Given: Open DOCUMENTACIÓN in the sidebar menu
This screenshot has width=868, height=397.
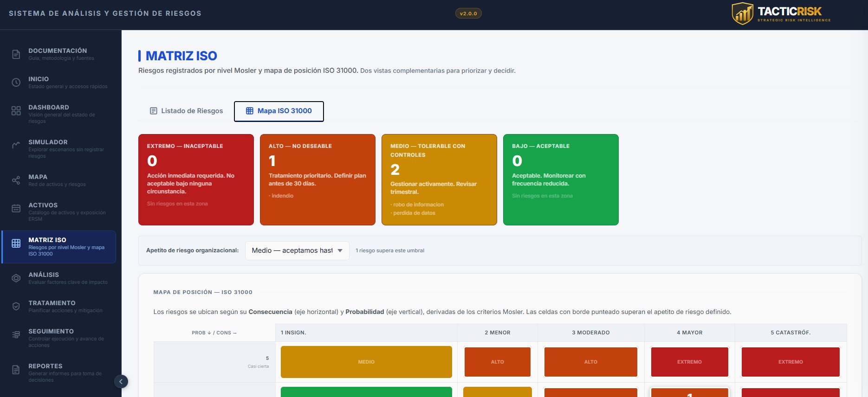Looking at the screenshot, I should [x=58, y=54].
